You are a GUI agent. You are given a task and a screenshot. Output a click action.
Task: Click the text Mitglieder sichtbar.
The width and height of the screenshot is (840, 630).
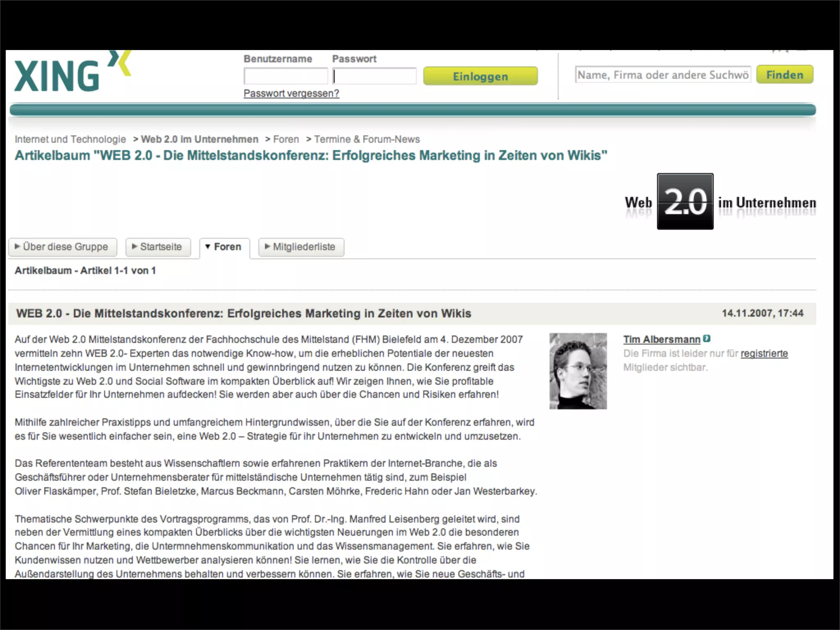click(x=665, y=367)
